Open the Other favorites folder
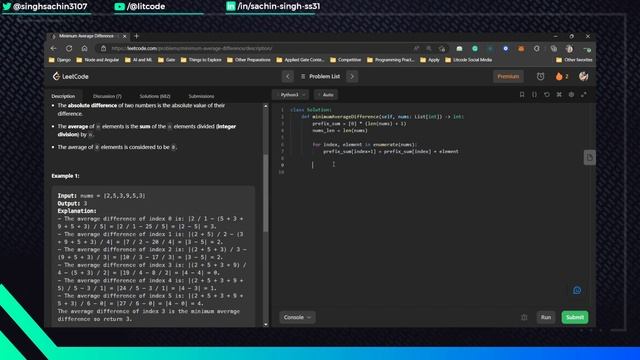Screen dimensions: 640x360 coord(574,60)
